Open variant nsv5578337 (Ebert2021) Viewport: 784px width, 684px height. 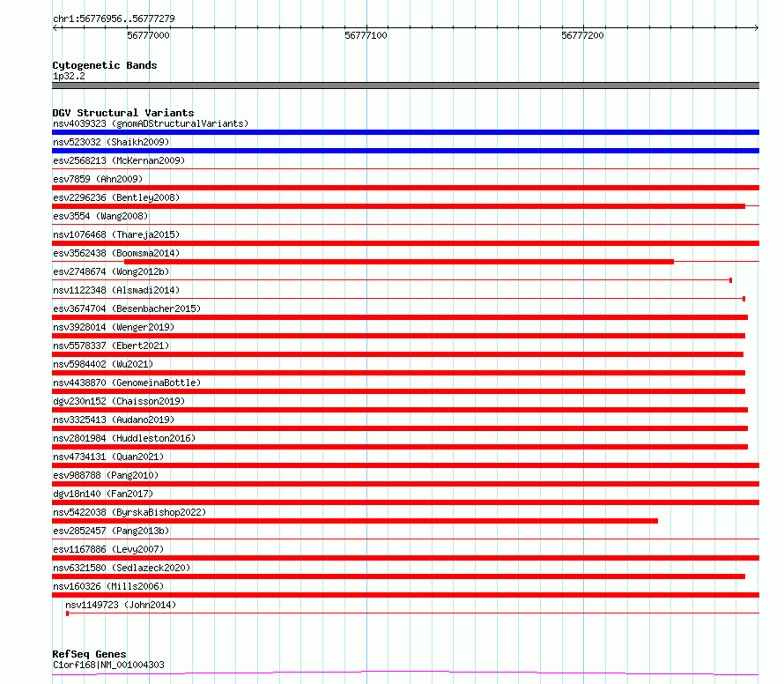pyautogui.click(x=111, y=346)
